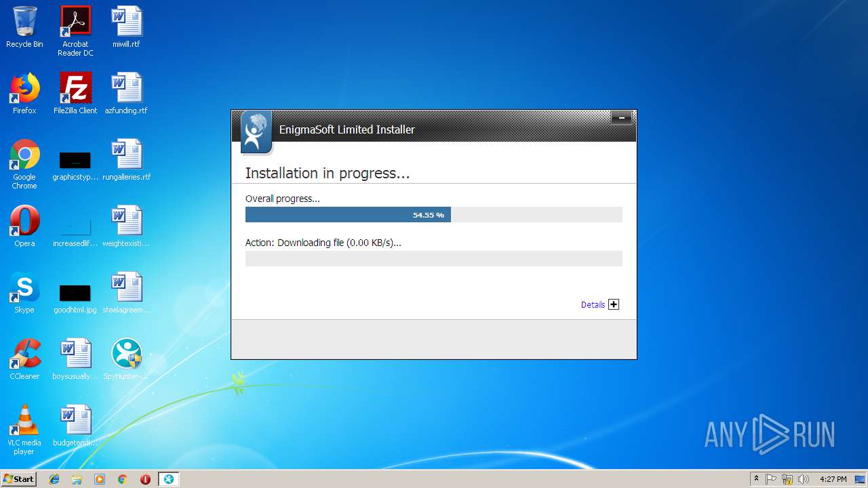Click the EnigmaSoft installer logo icon
This screenshot has width=868, height=488.
256,132
